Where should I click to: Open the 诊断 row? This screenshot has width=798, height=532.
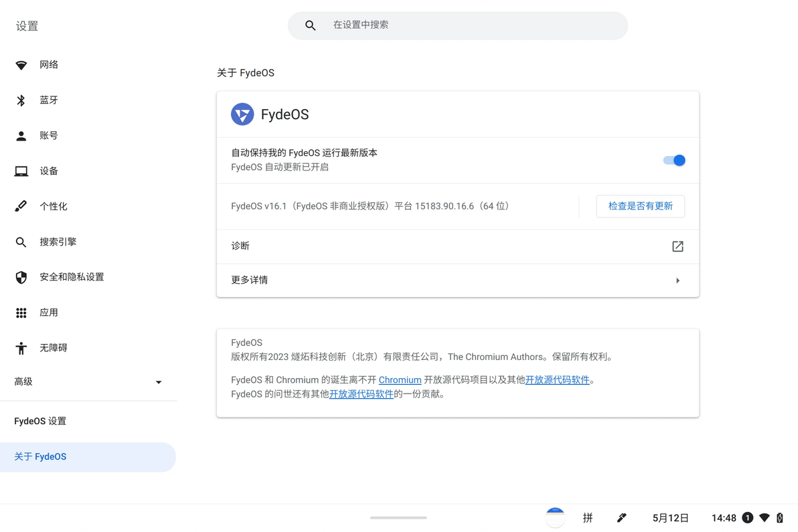457,246
